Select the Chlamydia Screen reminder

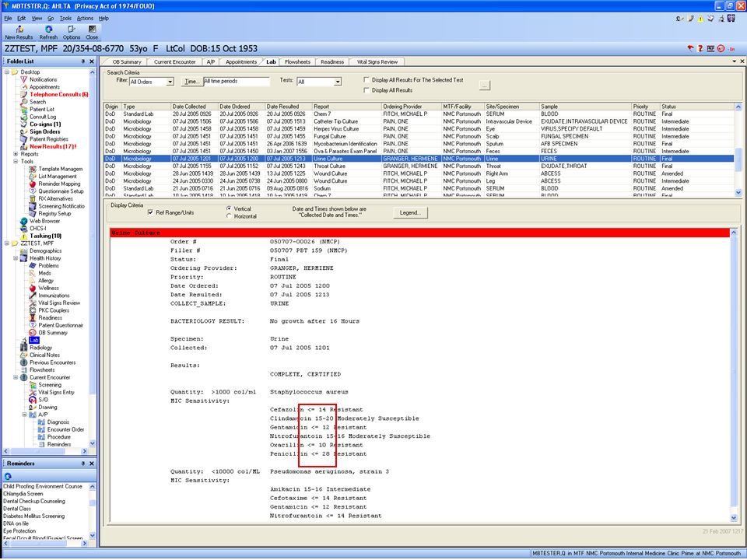pos(23,494)
